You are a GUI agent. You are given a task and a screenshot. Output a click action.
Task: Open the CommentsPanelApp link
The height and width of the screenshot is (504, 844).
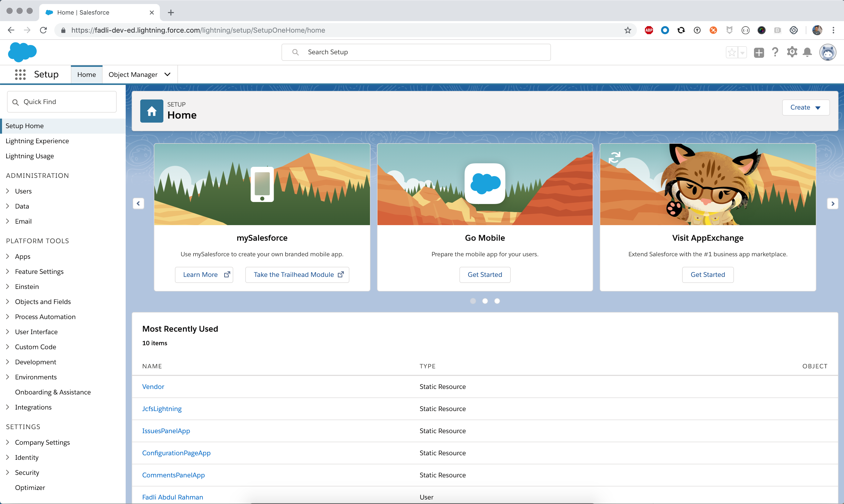coord(174,475)
